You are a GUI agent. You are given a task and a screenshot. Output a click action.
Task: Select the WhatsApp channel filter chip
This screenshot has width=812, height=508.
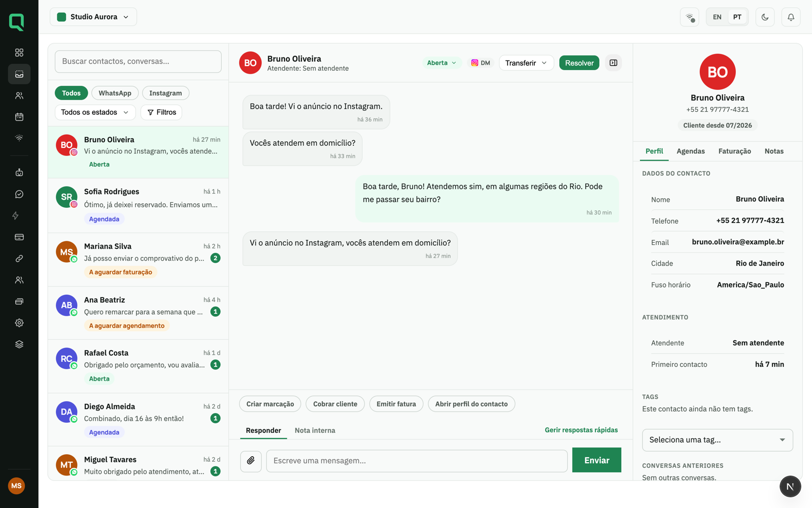click(115, 93)
